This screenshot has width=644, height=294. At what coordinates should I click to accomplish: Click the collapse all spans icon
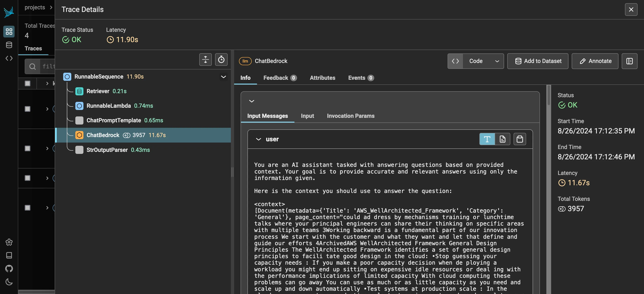pos(205,60)
